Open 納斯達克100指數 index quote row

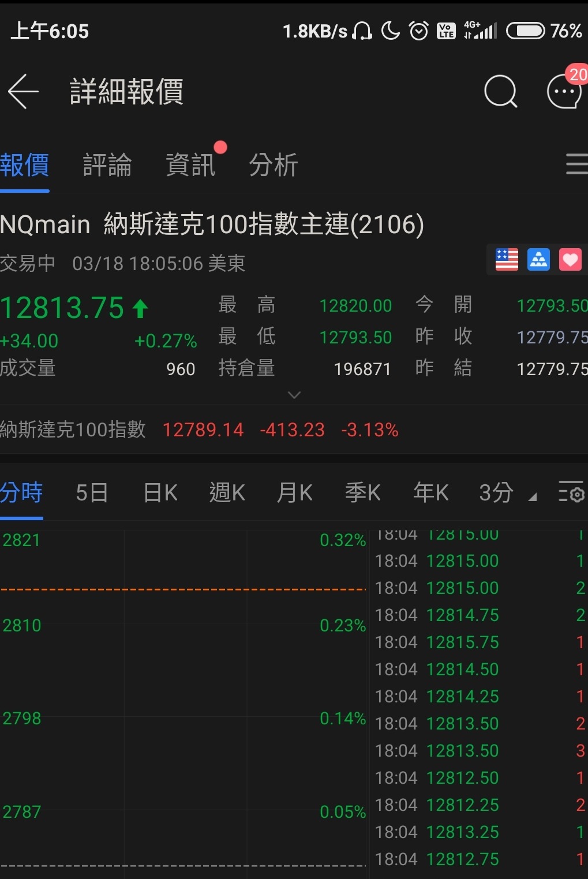point(199,430)
